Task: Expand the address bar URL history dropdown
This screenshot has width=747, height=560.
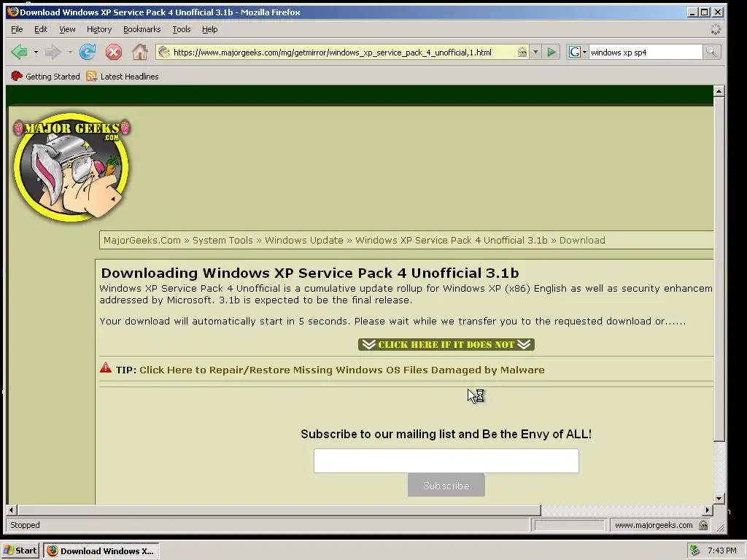Action: (x=535, y=52)
